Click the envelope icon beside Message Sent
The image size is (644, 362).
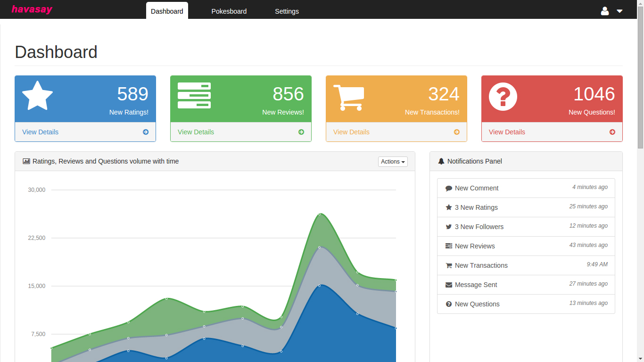(449, 285)
